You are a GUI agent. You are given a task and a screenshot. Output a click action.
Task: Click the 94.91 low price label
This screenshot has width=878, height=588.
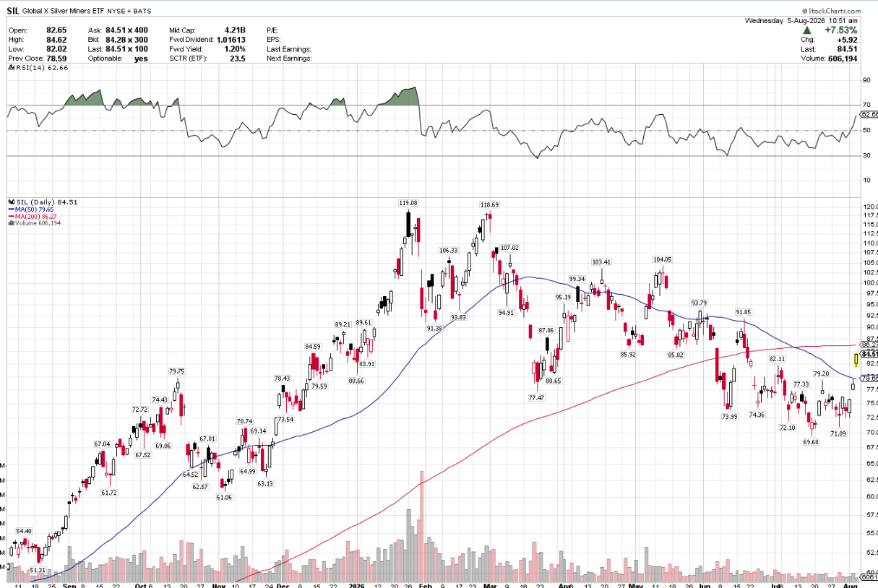(x=506, y=313)
